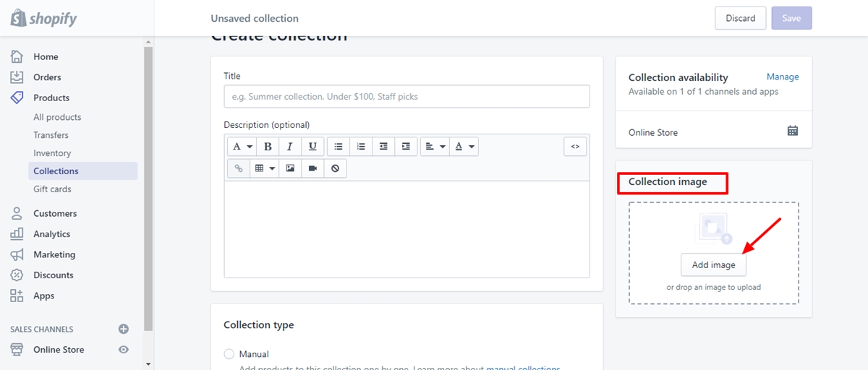Click the Home house icon

coord(17,56)
